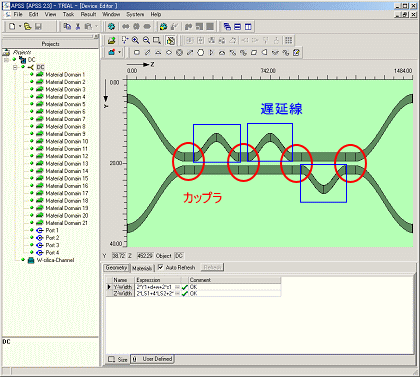Select Material Domain 12 in the tree
The height and width of the screenshot is (377, 420).
[67, 156]
